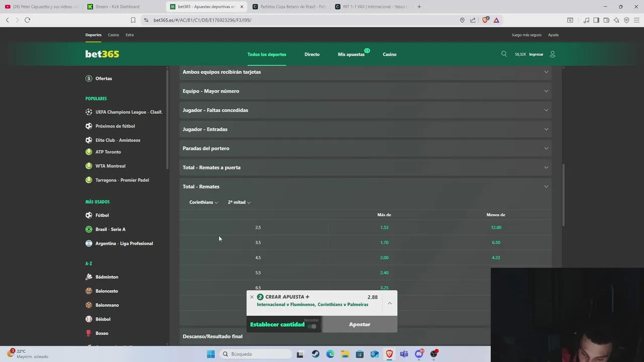Open Discord from the taskbar
The height and width of the screenshot is (362, 644).
(x=419, y=354)
